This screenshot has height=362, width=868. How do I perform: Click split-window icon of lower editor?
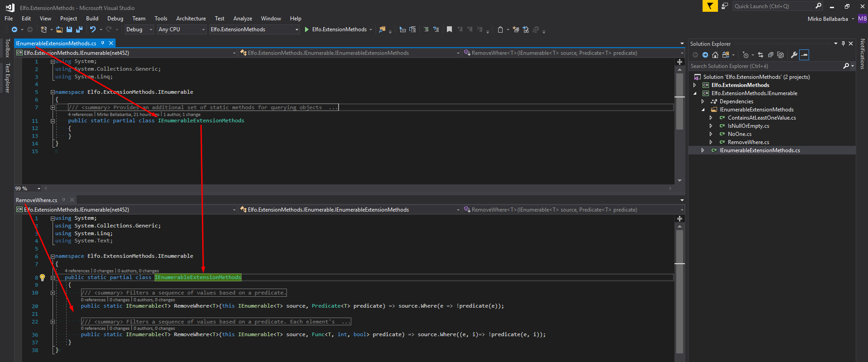(679, 218)
